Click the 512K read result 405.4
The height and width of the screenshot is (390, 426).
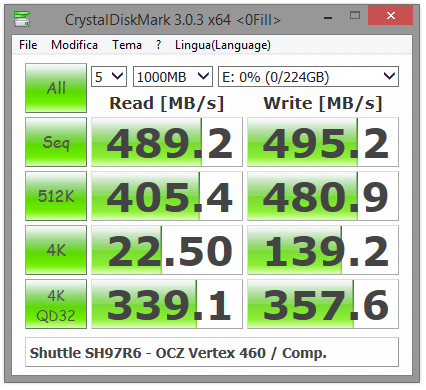[x=167, y=196]
